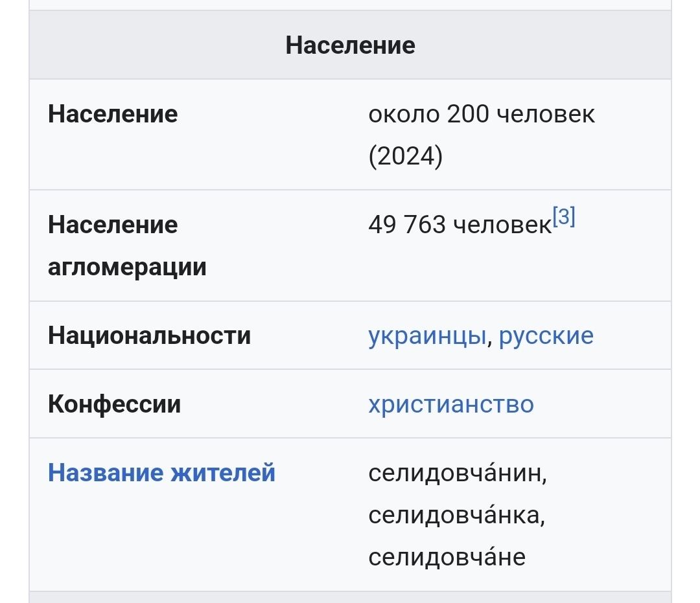The height and width of the screenshot is (603, 700).
Task: Click the word селидовча́нка
Action: (455, 516)
